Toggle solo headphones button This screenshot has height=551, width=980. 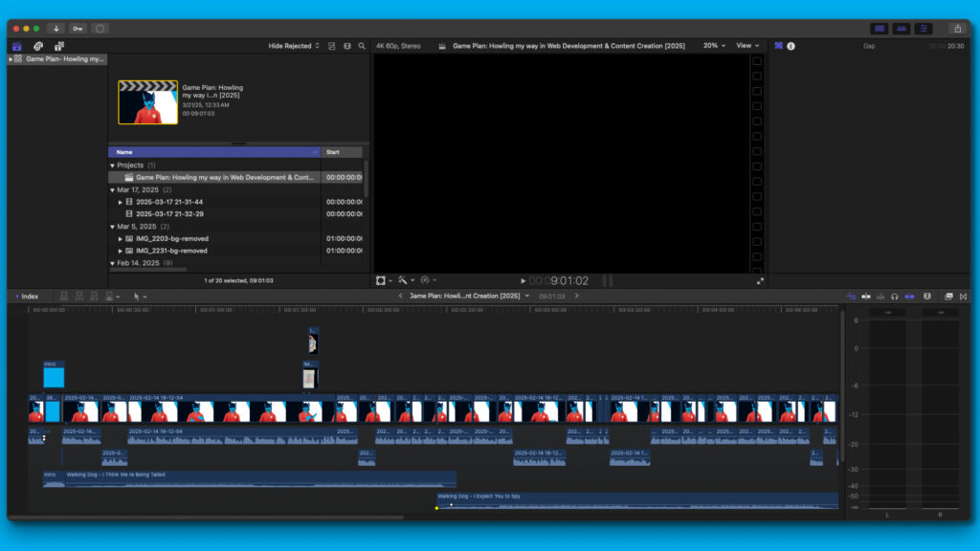tap(895, 297)
